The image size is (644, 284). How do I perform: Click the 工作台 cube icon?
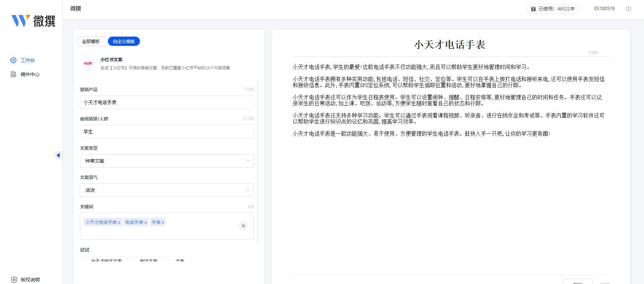pos(13,60)
